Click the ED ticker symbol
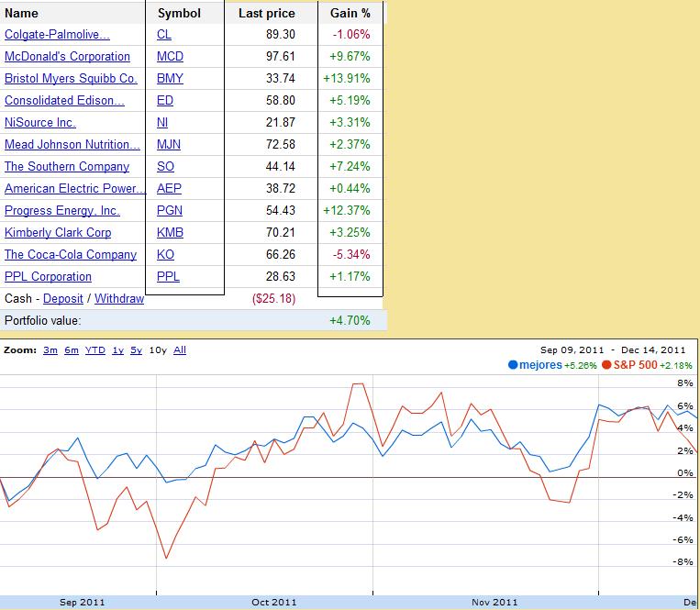The width and height of the screenshot is (700, 610). tap(165, 100)
